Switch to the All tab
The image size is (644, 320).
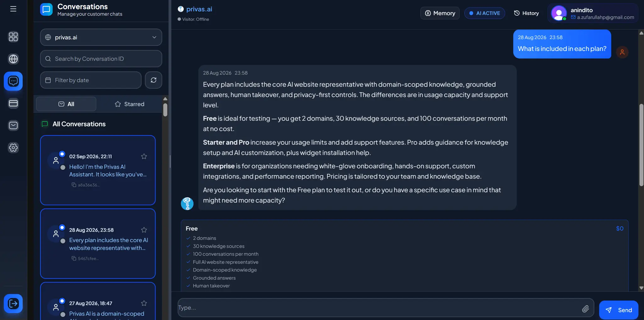pos(66,104)
